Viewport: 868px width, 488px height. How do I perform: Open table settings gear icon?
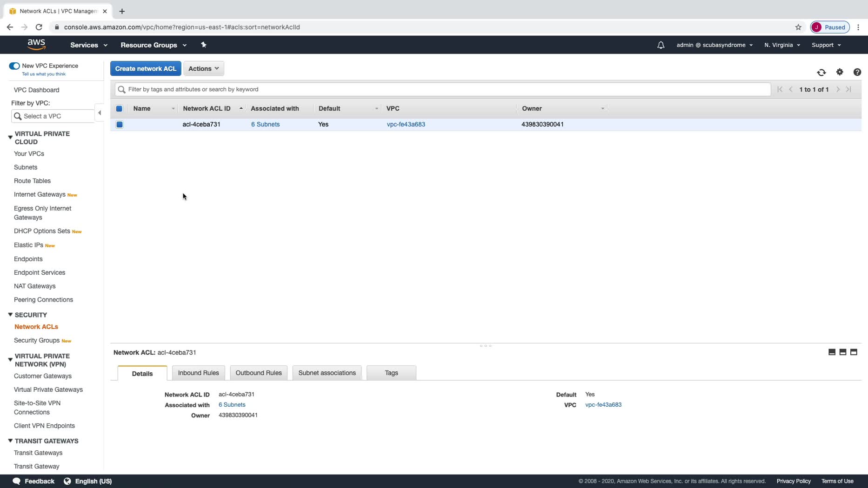840,72
